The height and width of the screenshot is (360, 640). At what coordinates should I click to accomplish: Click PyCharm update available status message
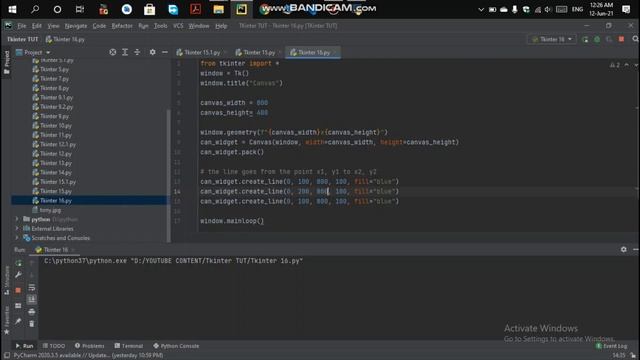(x=88, y=356)
